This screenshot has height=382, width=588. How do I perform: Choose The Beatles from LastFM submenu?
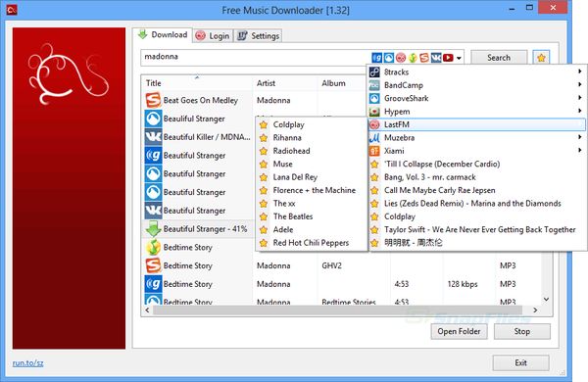pos(312,216)
